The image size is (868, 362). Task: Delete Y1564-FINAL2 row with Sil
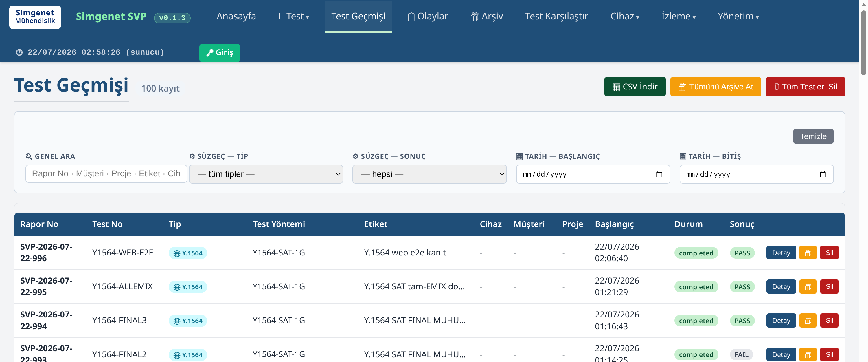(x=829, y=354)
